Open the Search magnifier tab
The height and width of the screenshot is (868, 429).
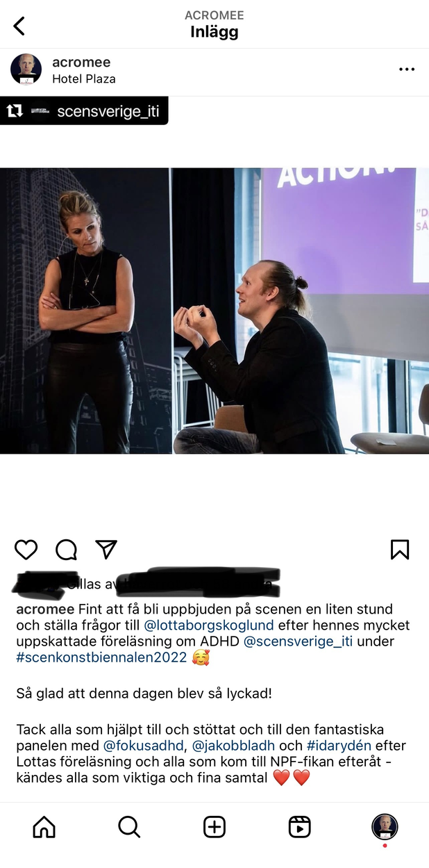point(129,827)
